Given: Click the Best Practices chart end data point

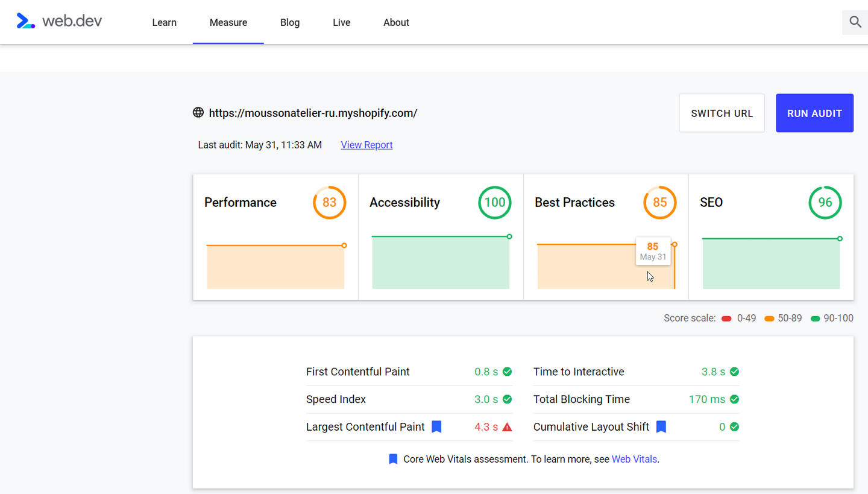Looking at the screenshot, I should click(675, 244).
